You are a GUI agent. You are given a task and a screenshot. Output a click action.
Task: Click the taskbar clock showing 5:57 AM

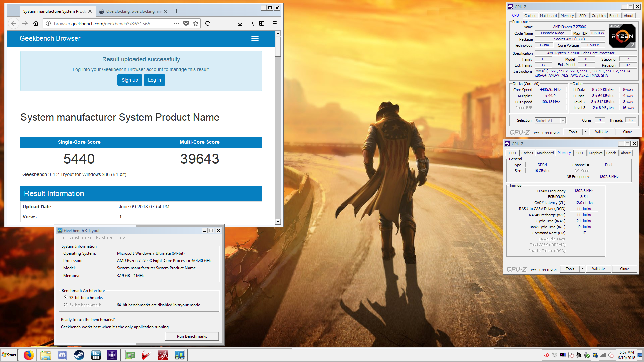pos(626,355)
